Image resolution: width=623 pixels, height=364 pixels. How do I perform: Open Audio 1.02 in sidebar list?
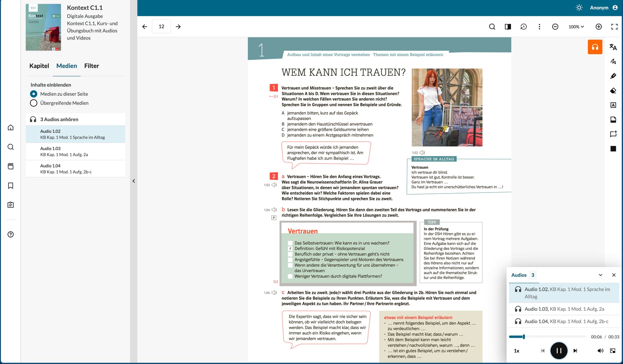click(75, 134)
